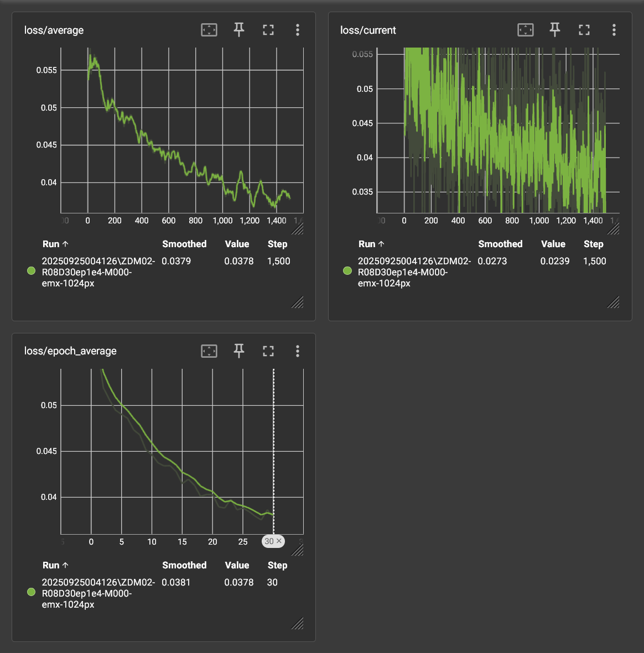Click resize handle below loss/current data table
The width and height of the screenshot is (644, 653).
click(614, 302)
